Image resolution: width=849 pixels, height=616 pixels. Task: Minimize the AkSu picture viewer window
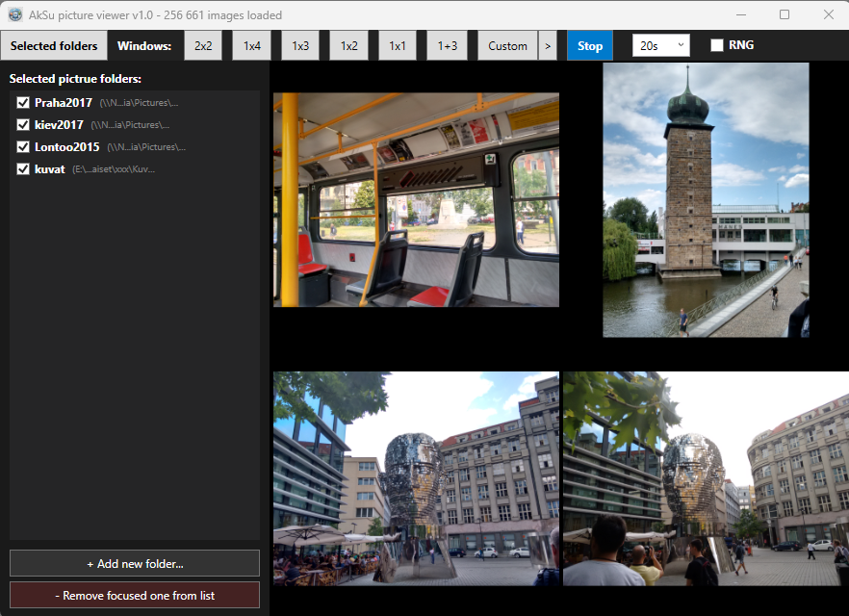click(741, 14)
